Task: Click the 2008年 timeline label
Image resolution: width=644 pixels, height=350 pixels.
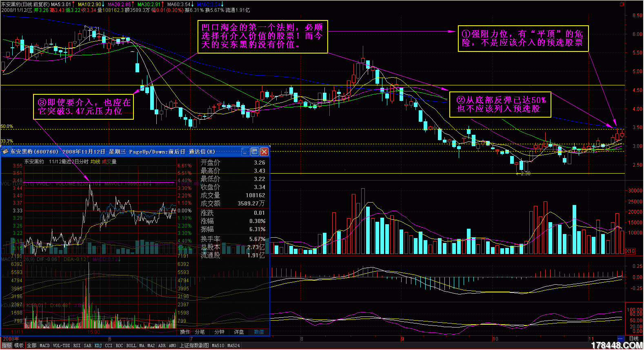Action: pyautogui.click(x=11, y=339)
